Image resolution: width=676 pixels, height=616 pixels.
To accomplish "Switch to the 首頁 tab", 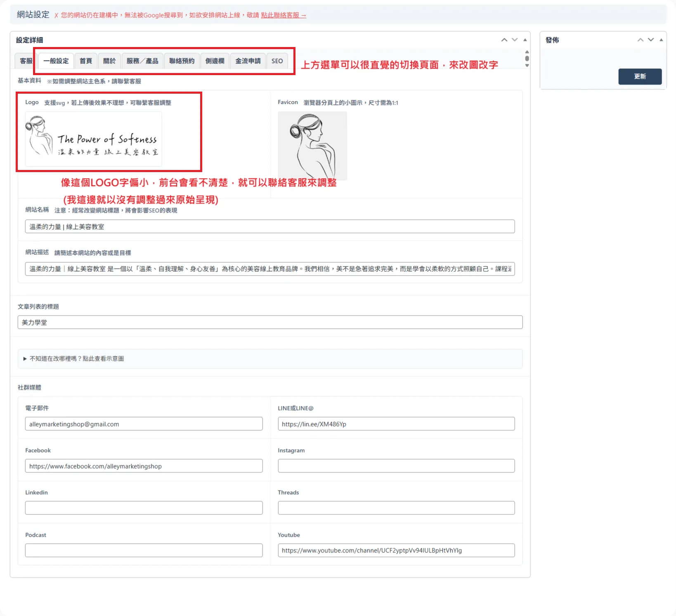I will pyautogui.click(x=86, y=61).
